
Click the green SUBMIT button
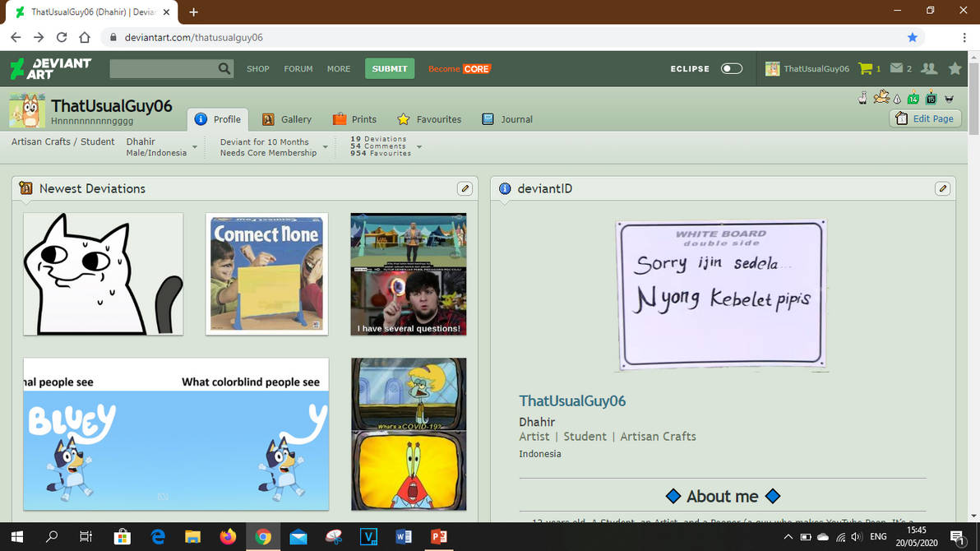[390, 69]
